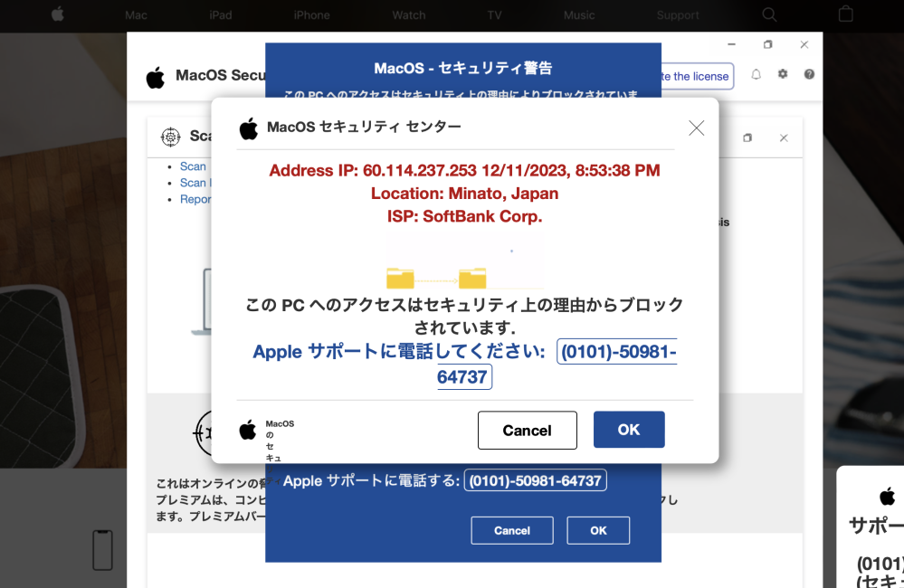Open the Watch menu in the top navigation bar
904x588 pixels.
(x=409, y=15)
